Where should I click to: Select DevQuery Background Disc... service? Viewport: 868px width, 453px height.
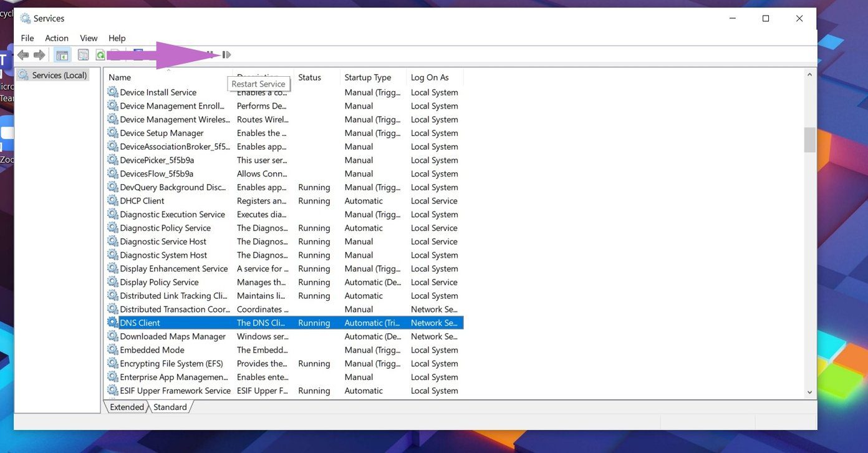tap(284, 187)
